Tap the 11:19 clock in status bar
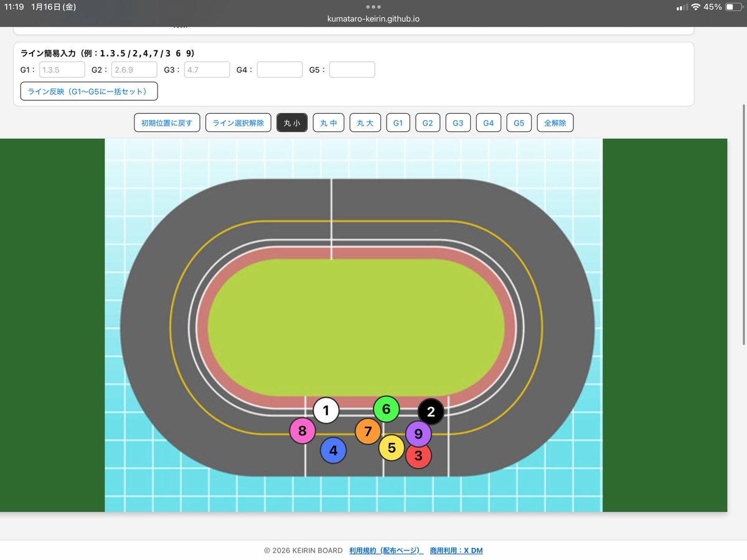The image size is (747, 560). tap(14, 7)
